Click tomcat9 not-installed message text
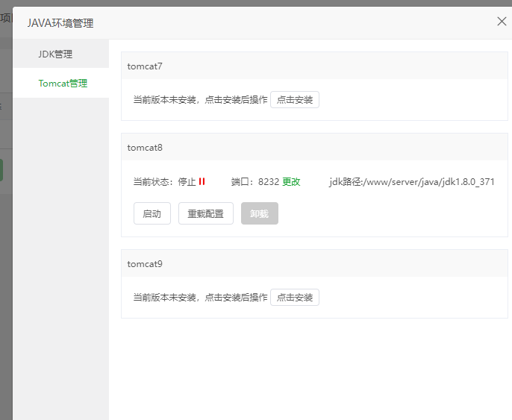This screenshot has width=512, height=420. pos(200,298)
